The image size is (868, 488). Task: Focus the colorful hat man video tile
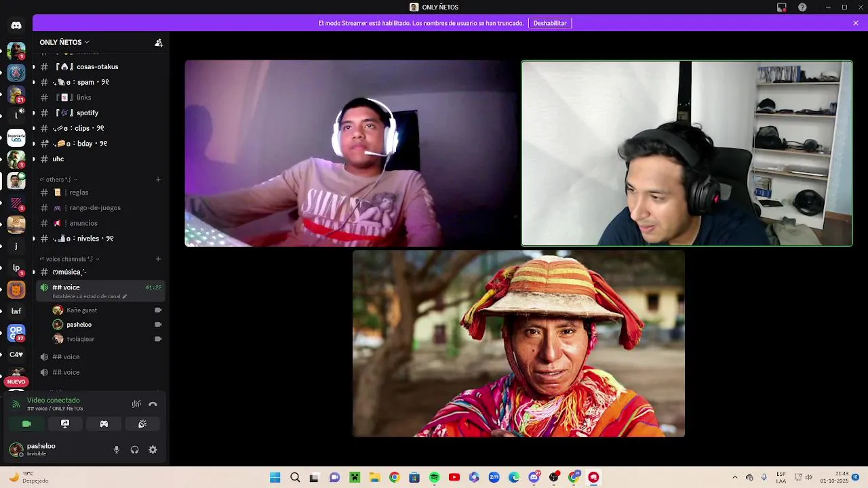tap(519, 344)
